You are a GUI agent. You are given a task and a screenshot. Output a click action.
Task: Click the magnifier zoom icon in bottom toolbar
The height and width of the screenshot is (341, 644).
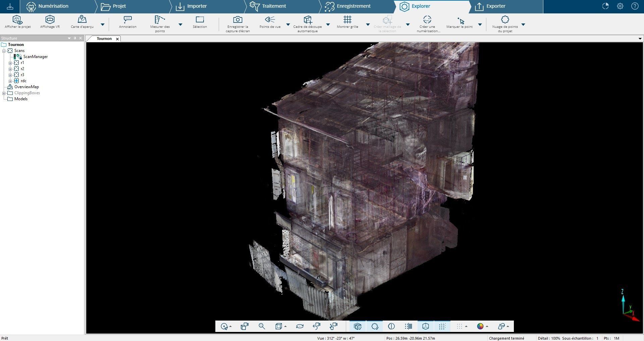(x=262, y=326)
